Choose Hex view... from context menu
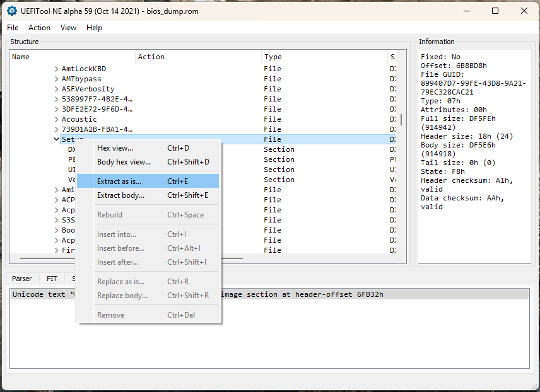The width and height of the screenshot is (540, 392). (x=148, y=148)
